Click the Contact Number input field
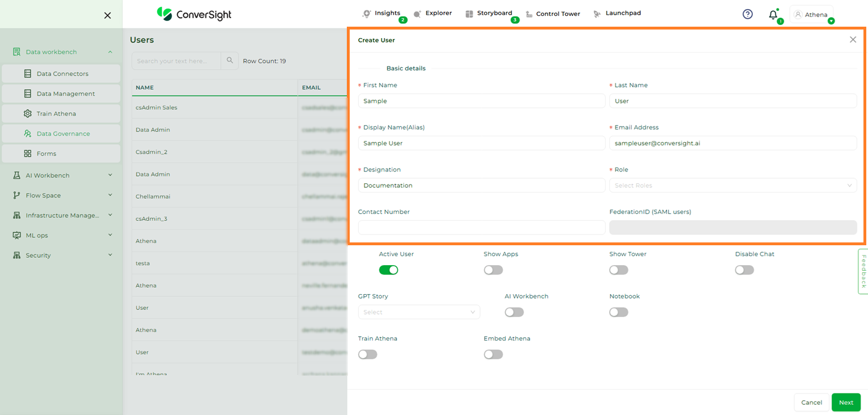Image resolution: width=868 pixels, height=415 pixels. pyautogui.click(x=481, y=228)
